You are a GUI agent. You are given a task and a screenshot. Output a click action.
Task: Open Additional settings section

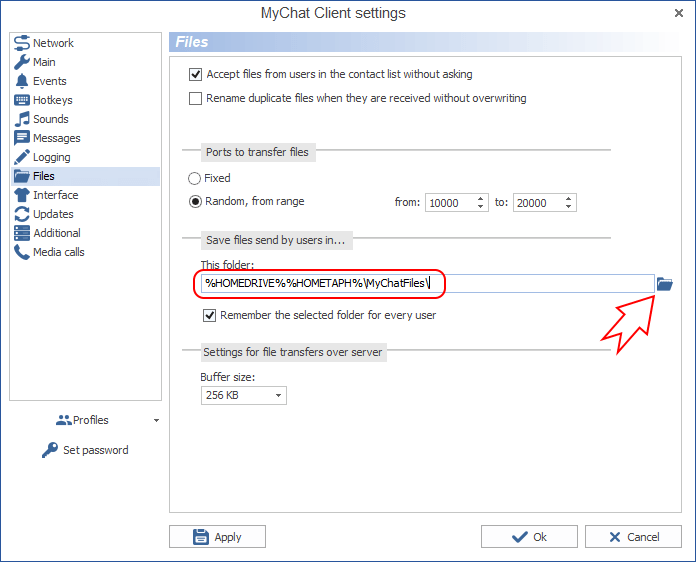tap(85, 233)
